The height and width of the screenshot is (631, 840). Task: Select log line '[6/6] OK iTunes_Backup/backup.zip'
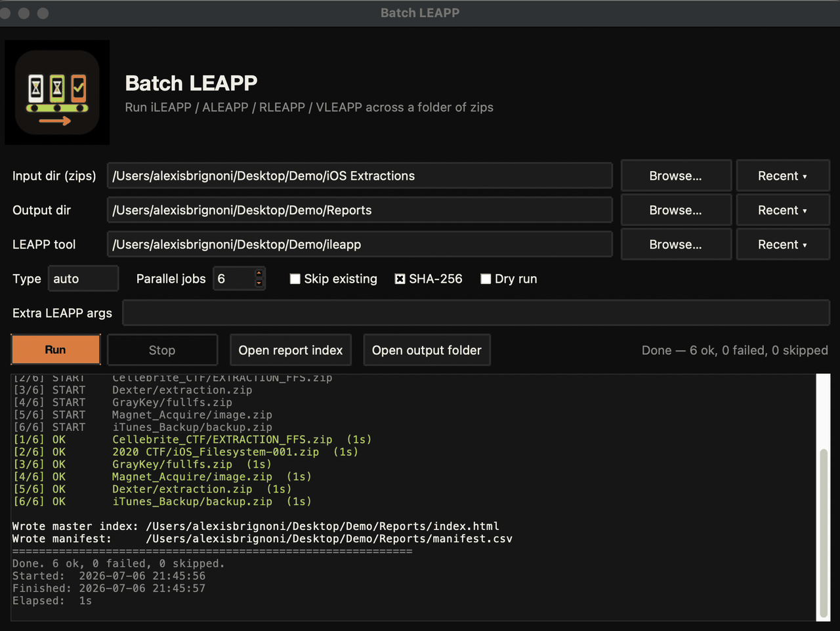[x=162, y=502]
